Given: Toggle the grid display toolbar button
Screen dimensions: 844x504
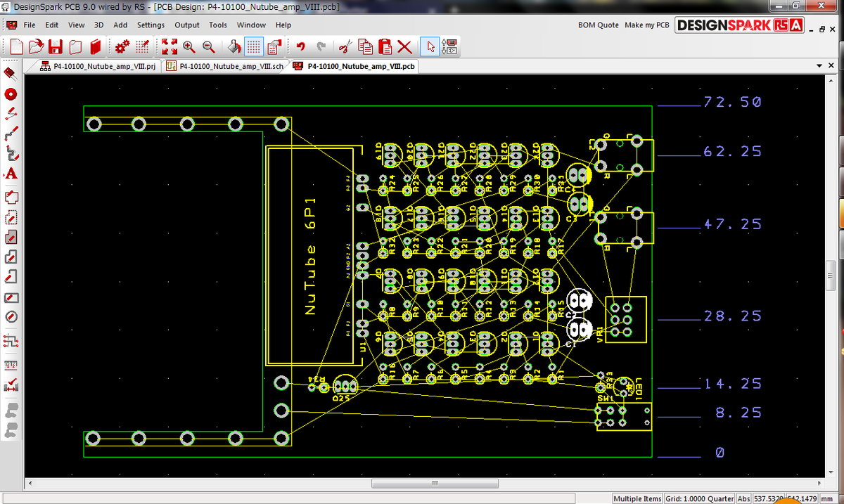Looking at the screenshot, I should coord(252,46).
